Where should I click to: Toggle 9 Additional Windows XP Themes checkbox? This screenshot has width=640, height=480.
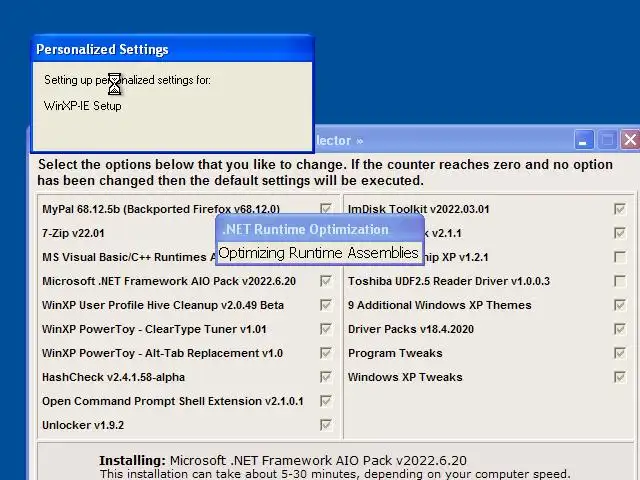click(x=620, y=305)
